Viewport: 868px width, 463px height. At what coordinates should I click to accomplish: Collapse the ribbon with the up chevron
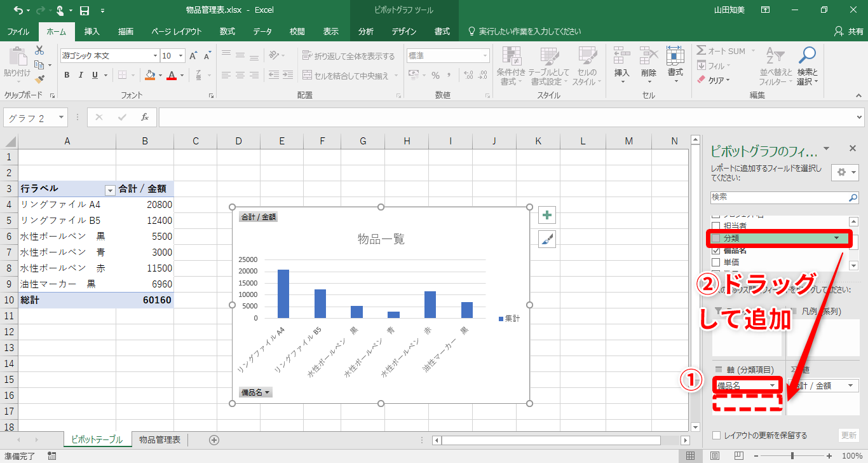(x=859, y=96)
